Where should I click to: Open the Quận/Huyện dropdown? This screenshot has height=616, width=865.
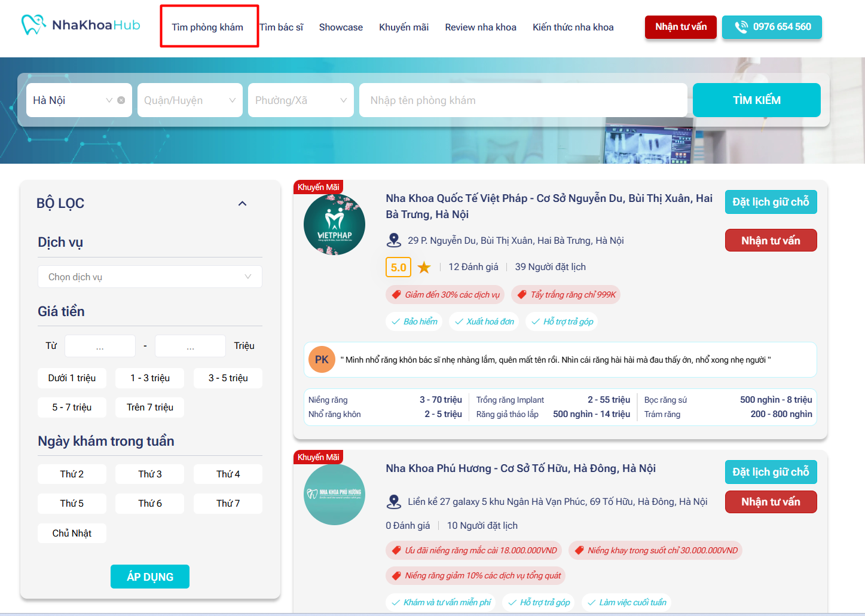pos(189,100)
